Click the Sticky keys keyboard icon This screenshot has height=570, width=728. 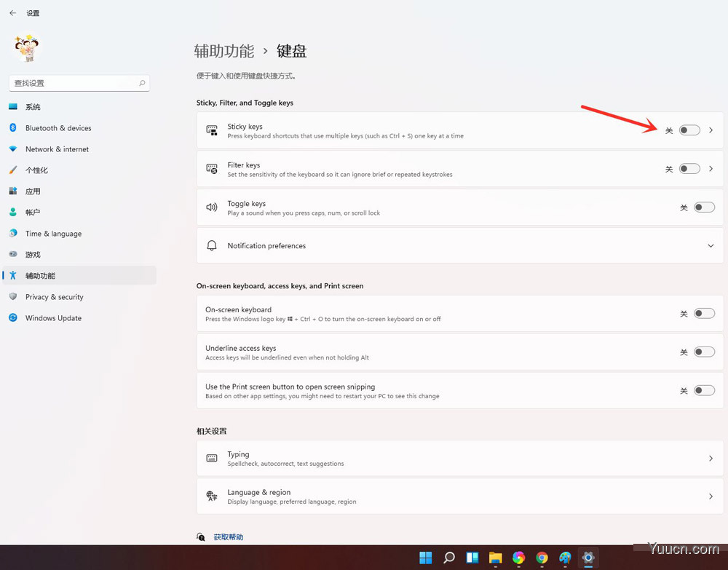click(x=212, y=130)
